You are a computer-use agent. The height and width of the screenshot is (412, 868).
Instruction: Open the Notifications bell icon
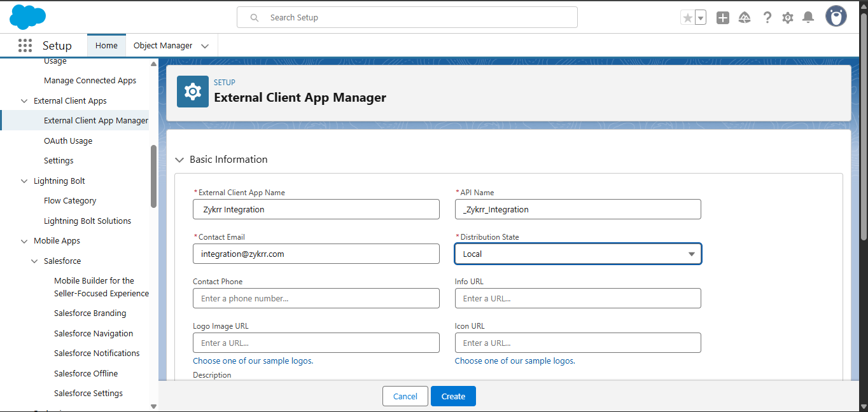pyautogui.click(x=808, y=18)
